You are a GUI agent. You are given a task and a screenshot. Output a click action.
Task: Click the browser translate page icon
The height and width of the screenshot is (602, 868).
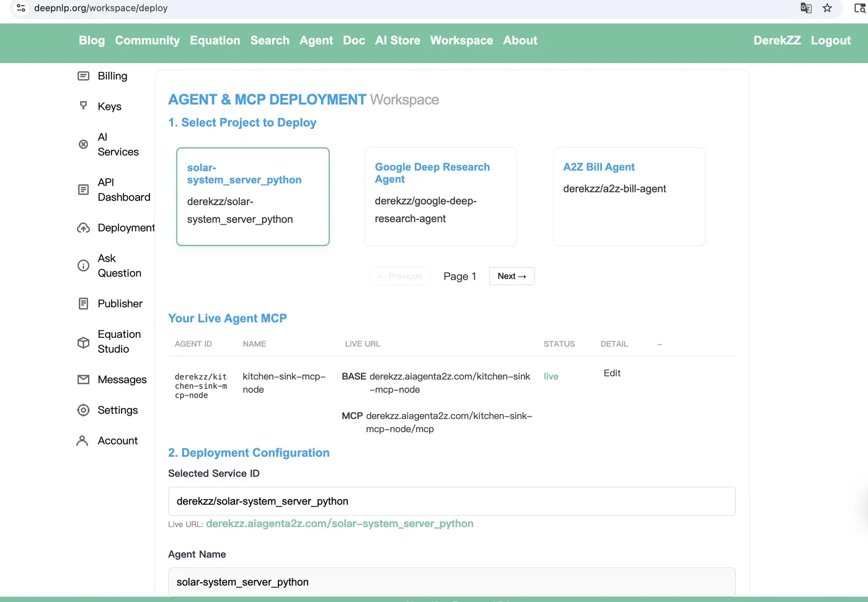tap(806, 8)
